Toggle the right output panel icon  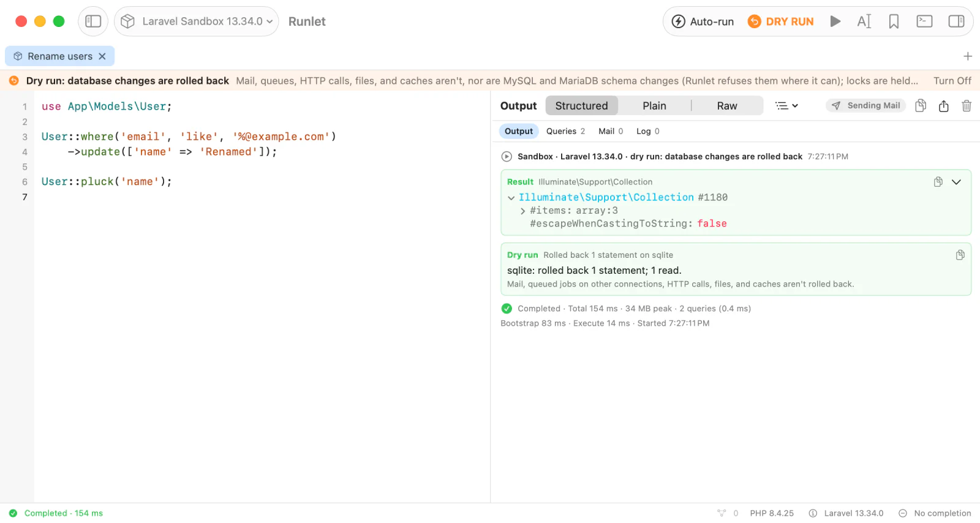956,21
